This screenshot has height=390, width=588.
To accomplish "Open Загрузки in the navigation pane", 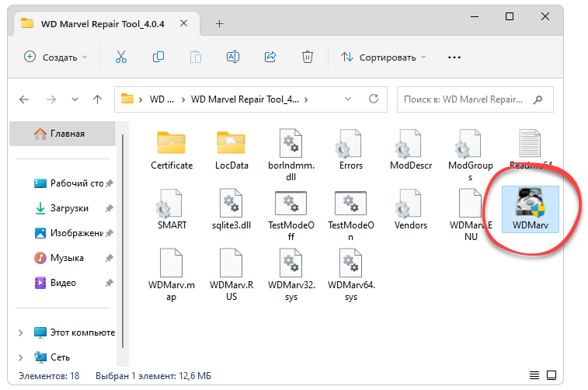I will tap(63, 208).
